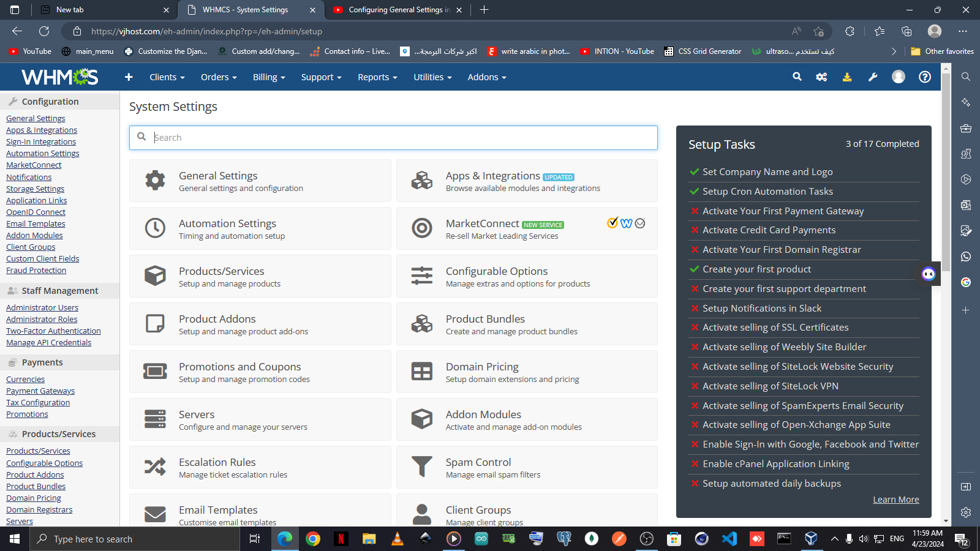Expand the Clients dropdown menu
This screenshot has height=551, width=980.
click(167, 77)
